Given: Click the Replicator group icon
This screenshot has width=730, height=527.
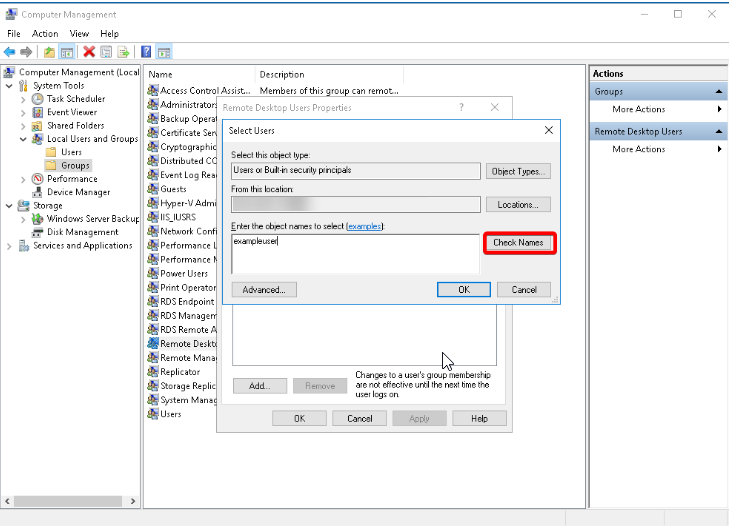Looking at the screenshot, I should [153, 372].
